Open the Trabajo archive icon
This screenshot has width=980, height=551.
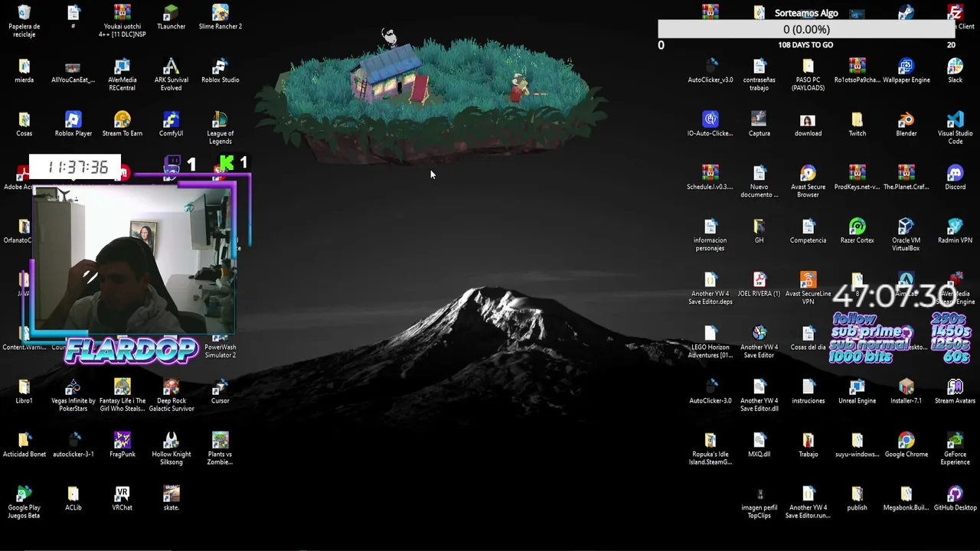(808, 442)
